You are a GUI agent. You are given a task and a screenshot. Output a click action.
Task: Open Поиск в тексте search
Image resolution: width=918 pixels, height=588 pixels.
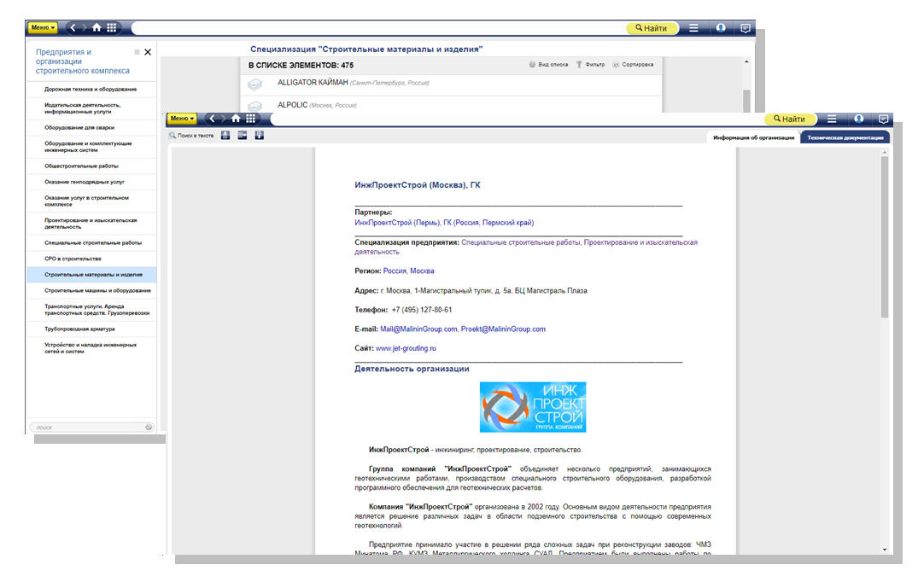(191, 136)
